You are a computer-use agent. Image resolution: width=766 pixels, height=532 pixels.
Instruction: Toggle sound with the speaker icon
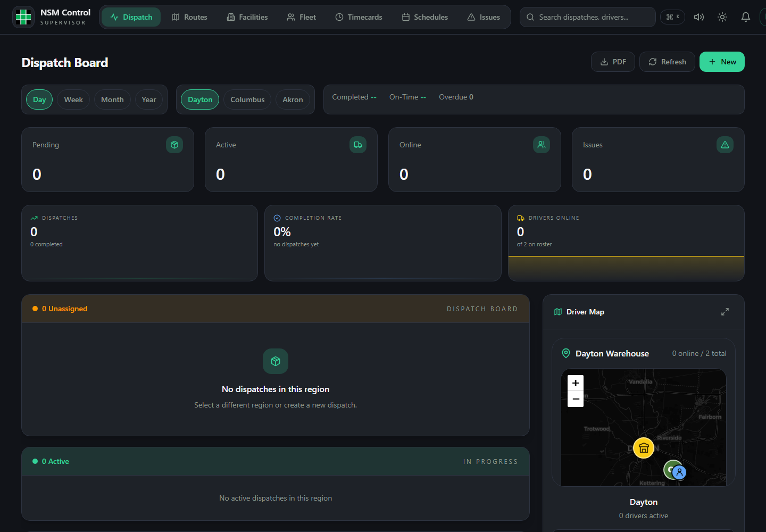coord(699,17)
